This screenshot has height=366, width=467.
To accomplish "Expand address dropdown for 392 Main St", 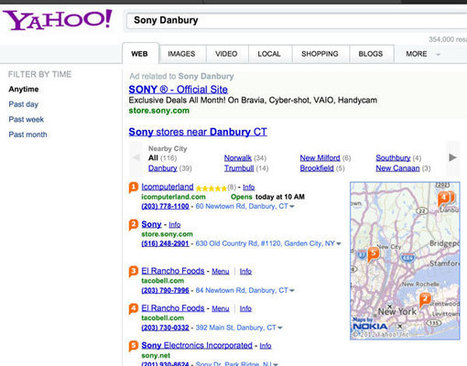I will [x=280, y=328].
